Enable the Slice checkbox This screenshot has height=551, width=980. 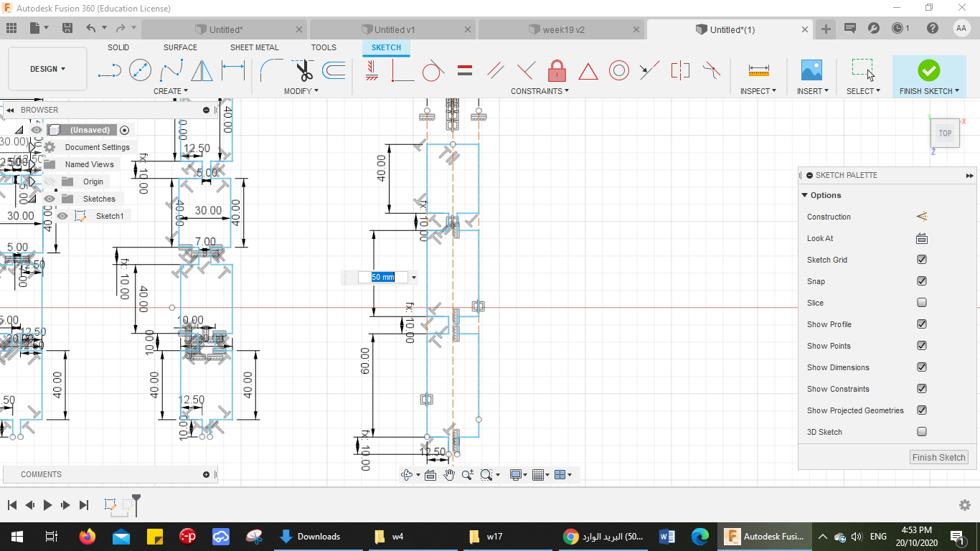coord(922,303)
